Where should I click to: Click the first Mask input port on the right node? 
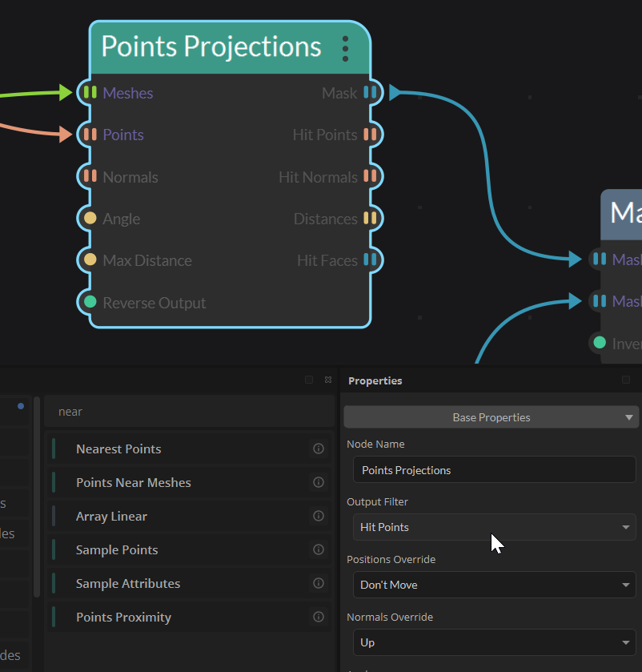(x=600, y=259)
